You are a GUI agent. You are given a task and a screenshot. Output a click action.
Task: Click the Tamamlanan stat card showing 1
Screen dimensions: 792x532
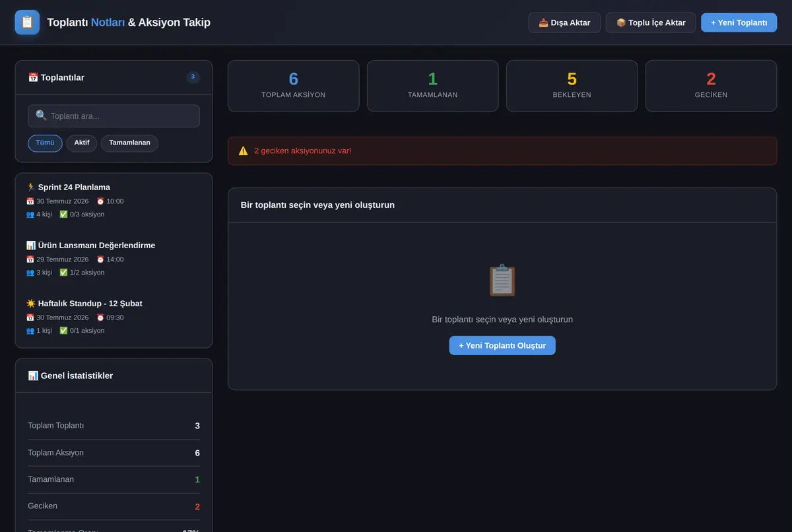[x=433, y=86]
